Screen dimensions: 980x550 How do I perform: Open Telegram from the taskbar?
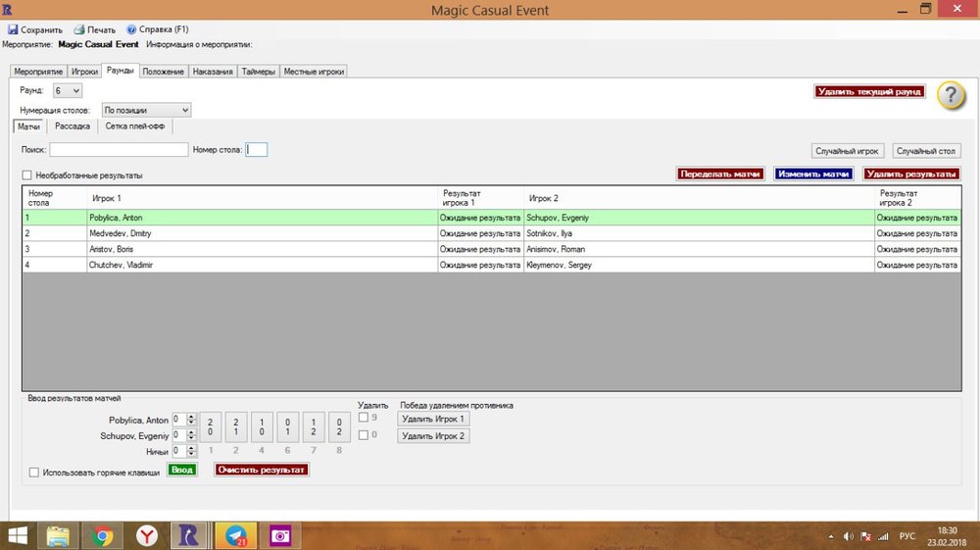click(x=235, y=535)
